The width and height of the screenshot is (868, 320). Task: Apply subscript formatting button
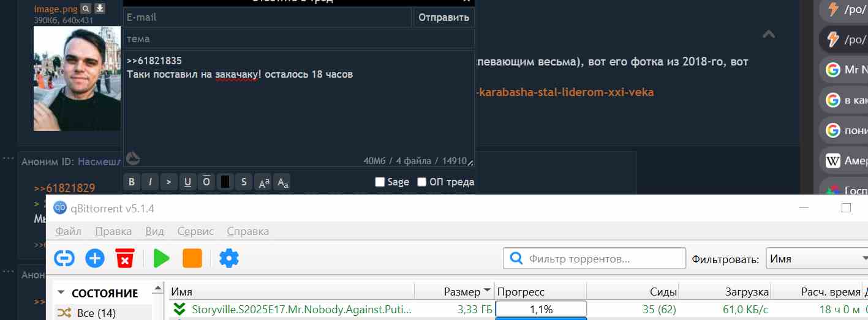(x=282, y=182)
